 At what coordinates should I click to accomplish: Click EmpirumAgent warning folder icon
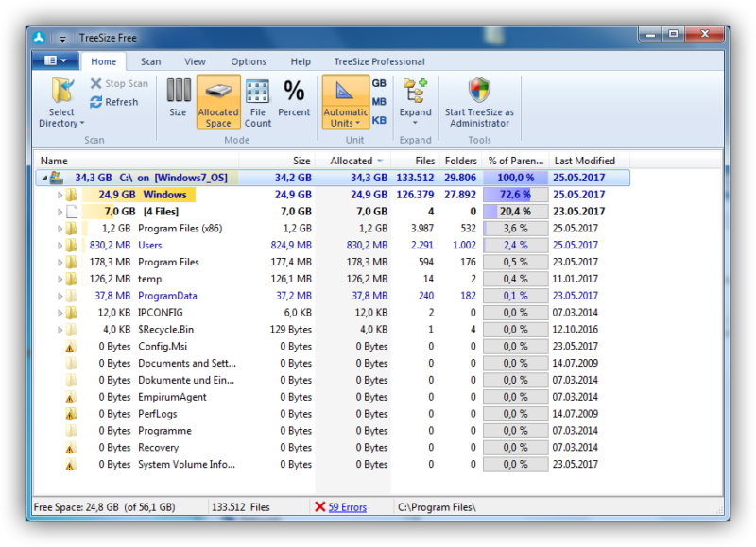(x=71, y=397)
